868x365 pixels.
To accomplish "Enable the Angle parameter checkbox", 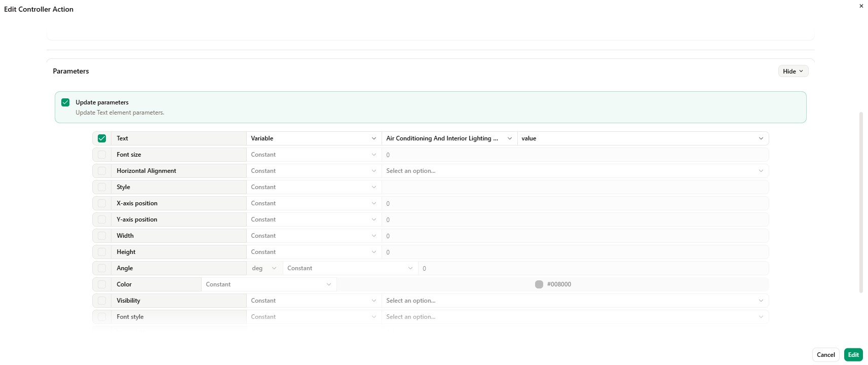I will [102, 268].
